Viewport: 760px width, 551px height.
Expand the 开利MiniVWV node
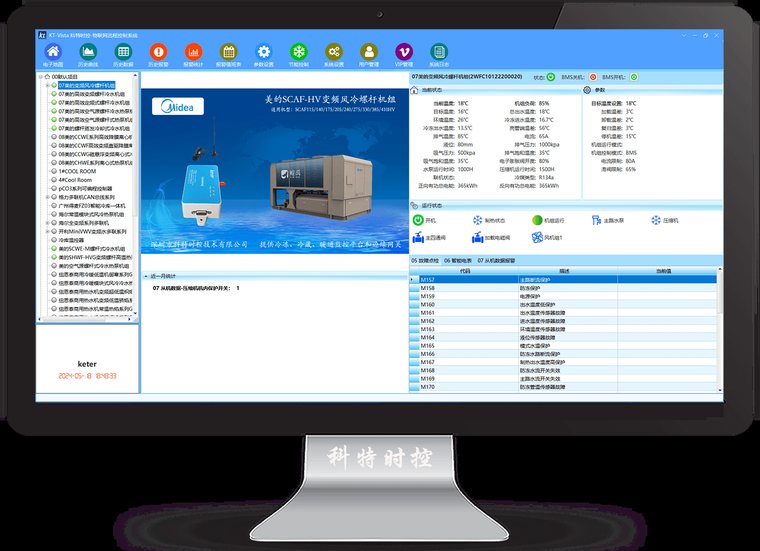[x=47, y=232]
